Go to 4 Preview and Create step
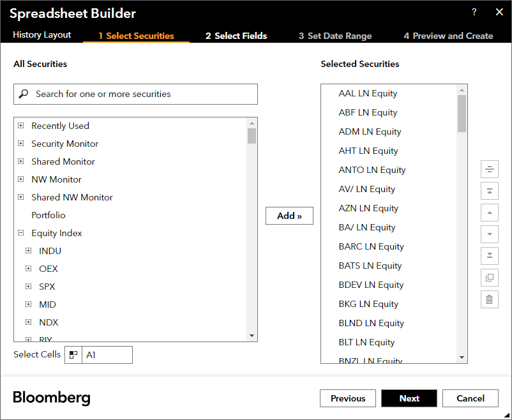The width and height of the screenshot is (512, 420). (448, 36)
